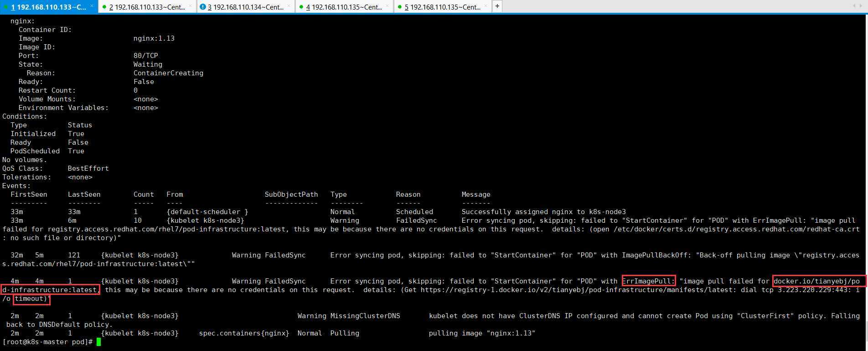Click green status dot on tab 5
This screenshot has width=868, height=351.
(400, 7)
